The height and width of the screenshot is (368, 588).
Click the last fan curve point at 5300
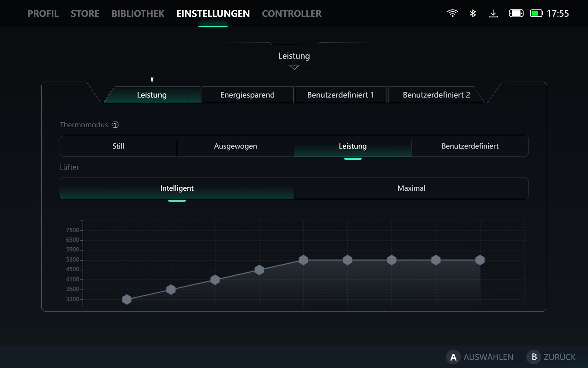coord(480,260)
